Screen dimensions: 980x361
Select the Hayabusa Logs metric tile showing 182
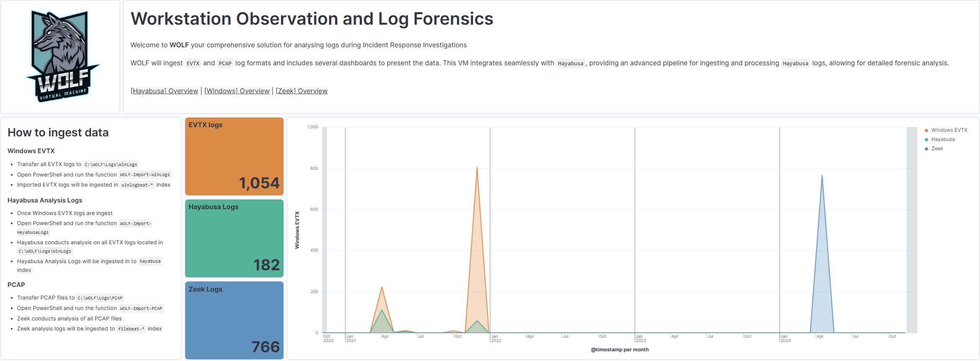pyautogui.click(x=234, y=238)
